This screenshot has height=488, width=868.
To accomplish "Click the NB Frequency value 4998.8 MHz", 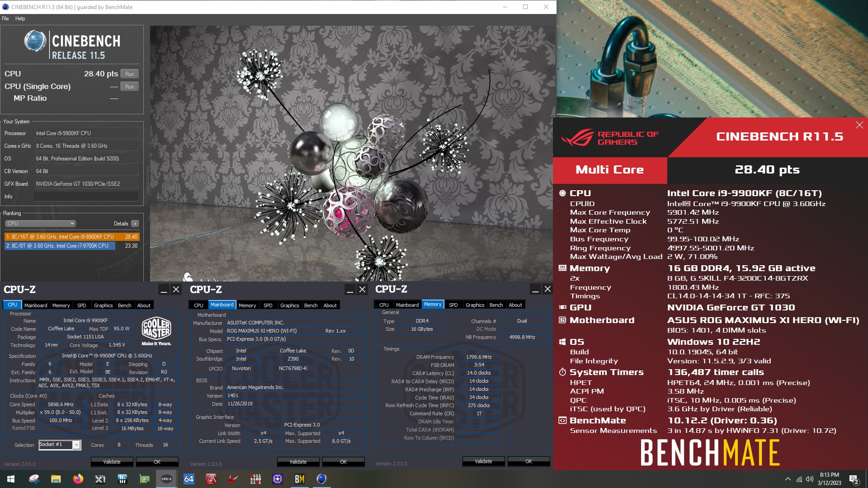I will (x=522, y=337).
